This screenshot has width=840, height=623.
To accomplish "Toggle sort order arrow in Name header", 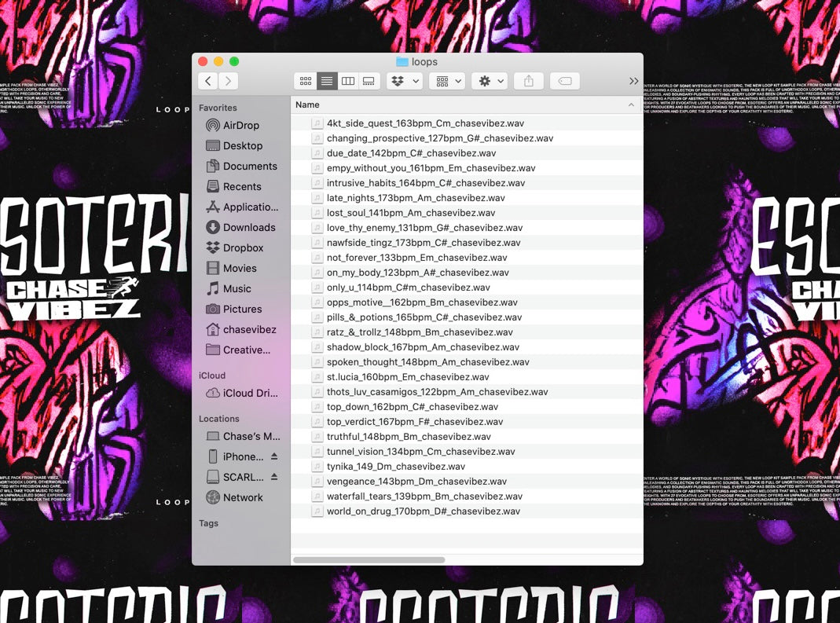I will 631,105.
